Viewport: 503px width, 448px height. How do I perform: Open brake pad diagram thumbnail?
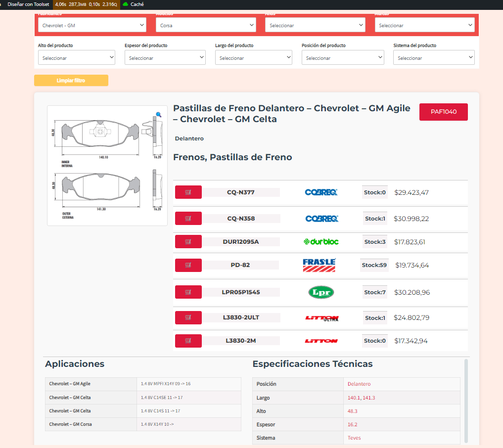tap(107, 166)
